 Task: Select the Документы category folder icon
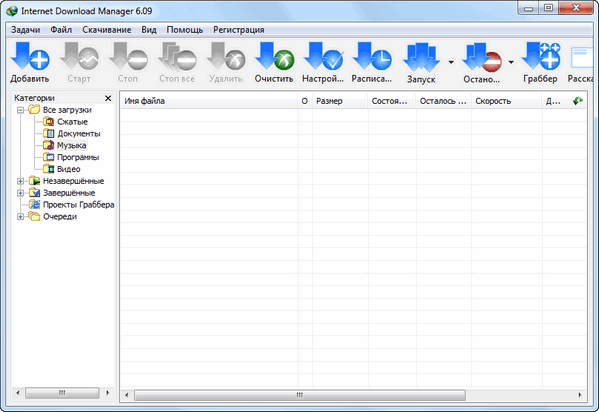click(x=49, y=133)
